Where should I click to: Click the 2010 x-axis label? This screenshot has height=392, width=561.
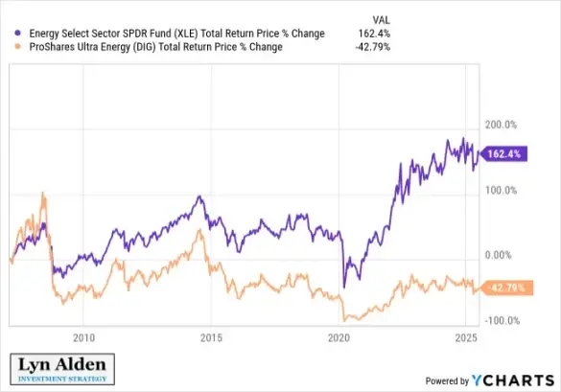click(x=83, y=337)
